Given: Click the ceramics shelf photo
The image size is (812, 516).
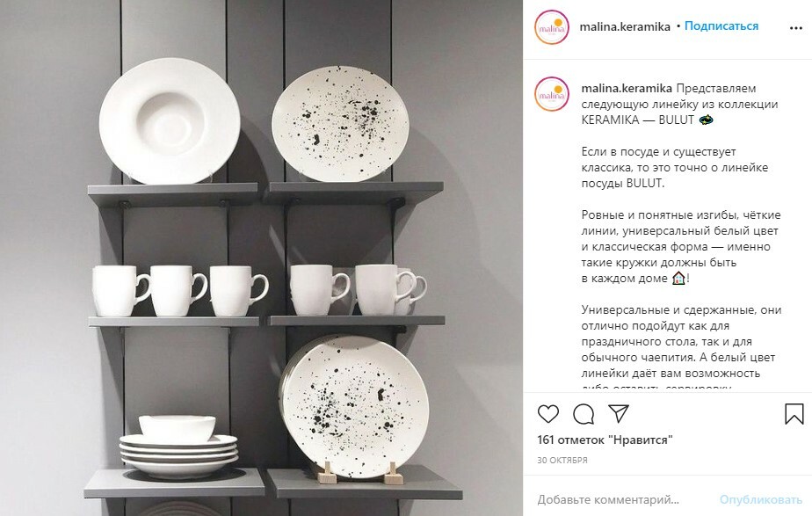Looking at the screenshot, I should point(262,258).
